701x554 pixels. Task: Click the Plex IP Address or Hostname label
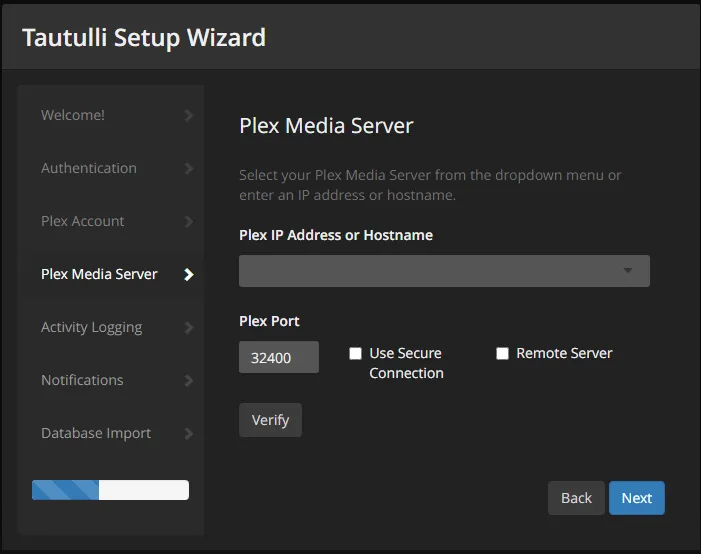tap(336, 235)
